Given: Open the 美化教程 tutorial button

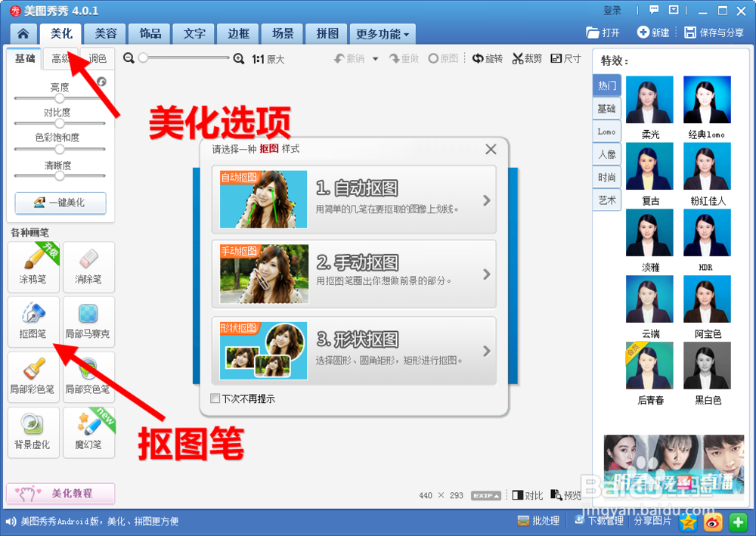Looking at the screenshot, I should click(60, 493).
